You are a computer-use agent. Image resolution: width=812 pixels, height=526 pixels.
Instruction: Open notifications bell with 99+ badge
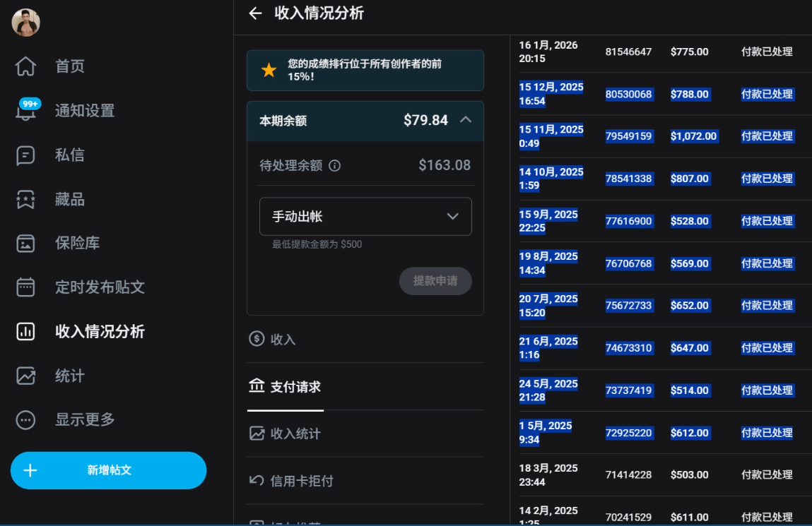tap(25, 110)
